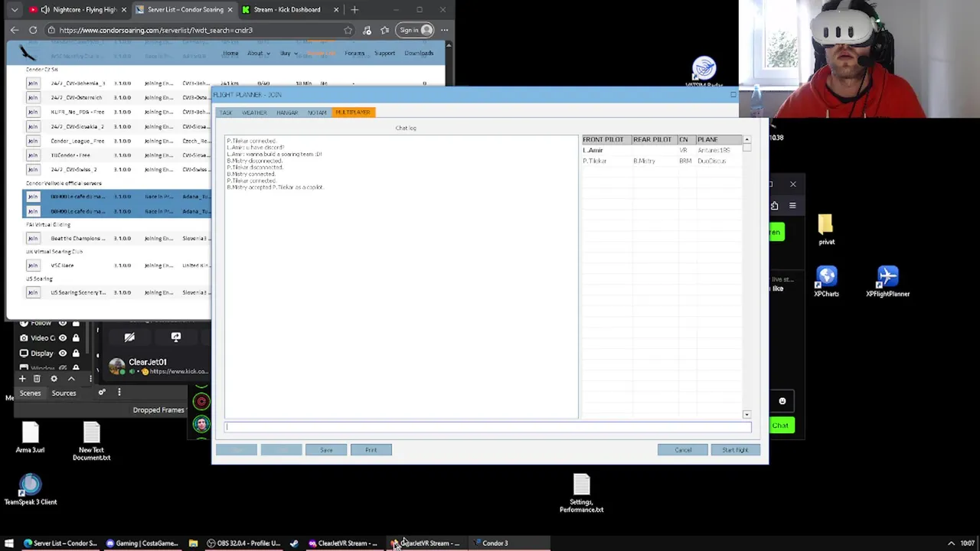Open XPCharts desktop shortcut
Viewport: 980px width, 551px height.
click(826, 281)
